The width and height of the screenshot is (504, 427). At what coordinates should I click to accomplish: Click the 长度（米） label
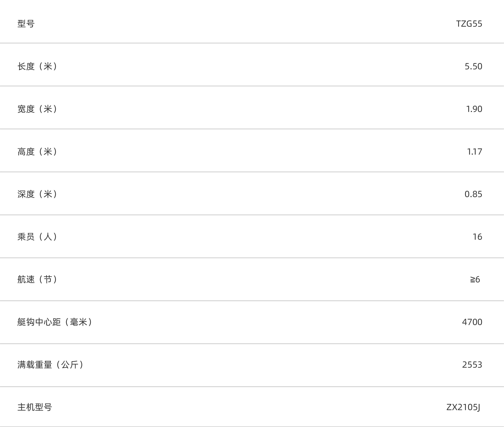(x=37, y=66)
